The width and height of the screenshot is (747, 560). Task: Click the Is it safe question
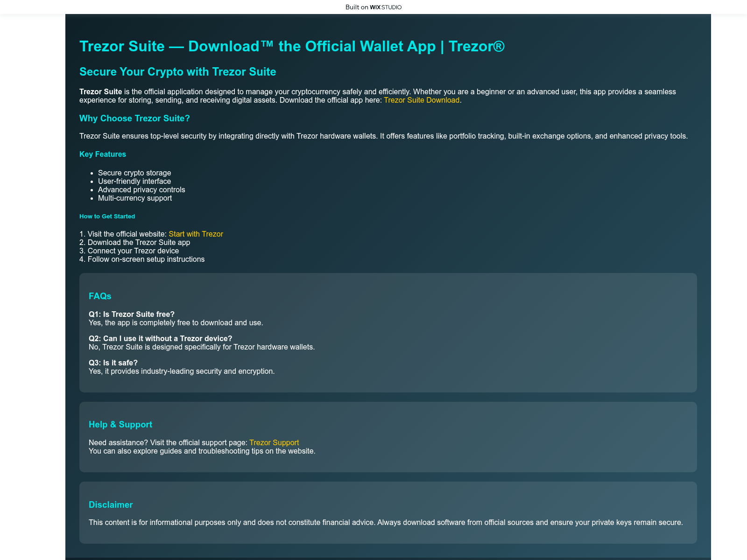click(113, 363)
